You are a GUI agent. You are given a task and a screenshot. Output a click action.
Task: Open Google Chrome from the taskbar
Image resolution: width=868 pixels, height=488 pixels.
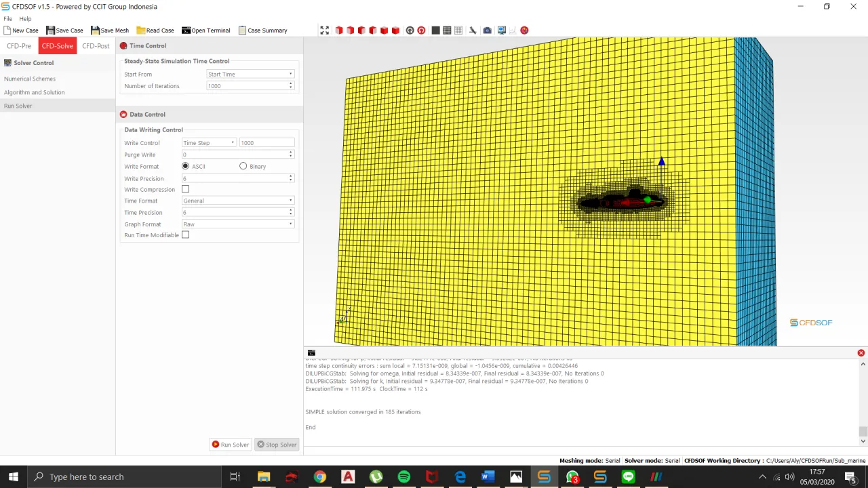(319, 477)
